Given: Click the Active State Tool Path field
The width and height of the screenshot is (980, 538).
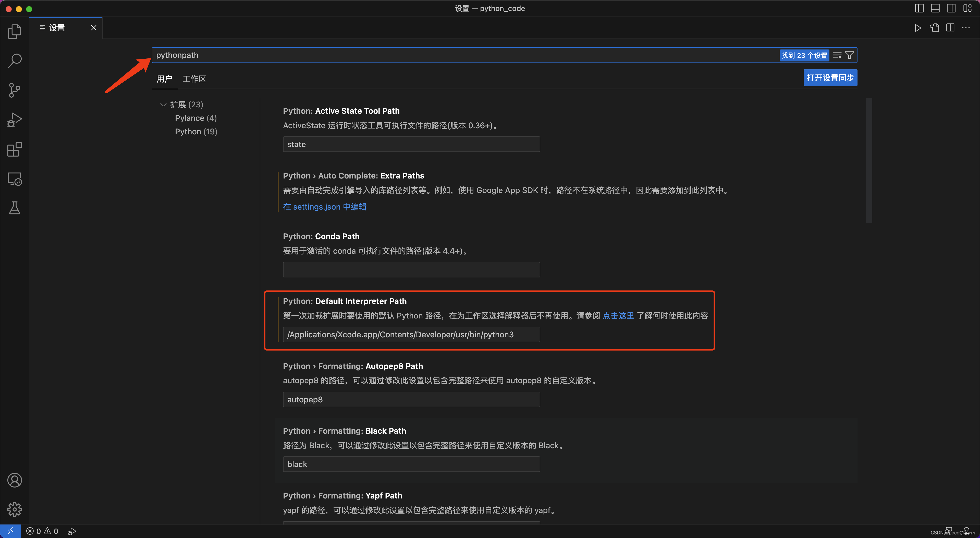Looking at the screenshot, I should (411, 145).
